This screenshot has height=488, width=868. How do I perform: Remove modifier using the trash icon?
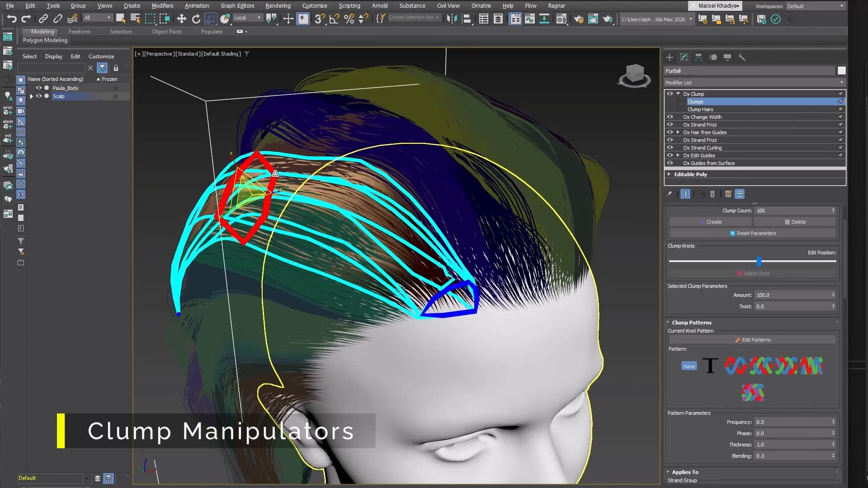[x=712, y=194]
